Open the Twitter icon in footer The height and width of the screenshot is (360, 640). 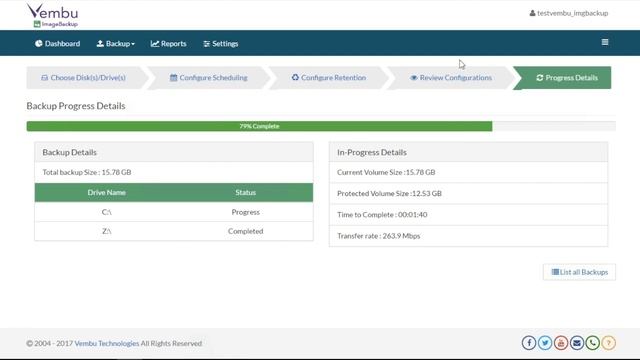(545, 343)
